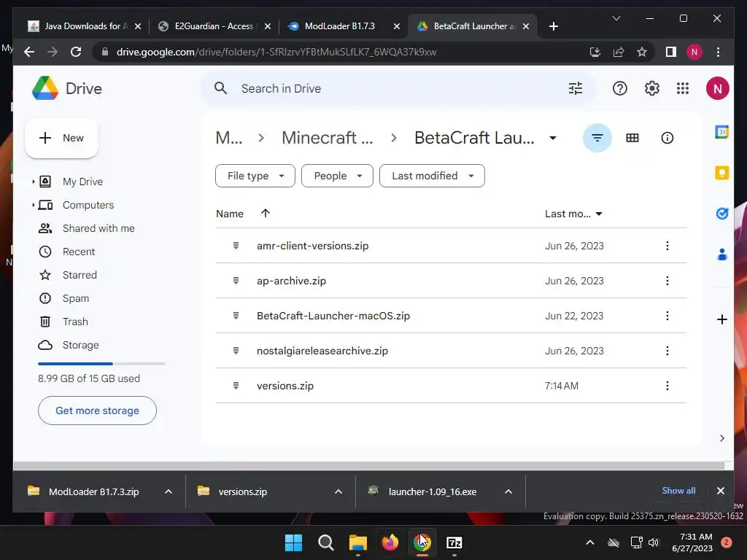Open Chrome three-dot menu
Image resolution: width=747 pixels, height=560 pixels.
[x=718, y=52]
